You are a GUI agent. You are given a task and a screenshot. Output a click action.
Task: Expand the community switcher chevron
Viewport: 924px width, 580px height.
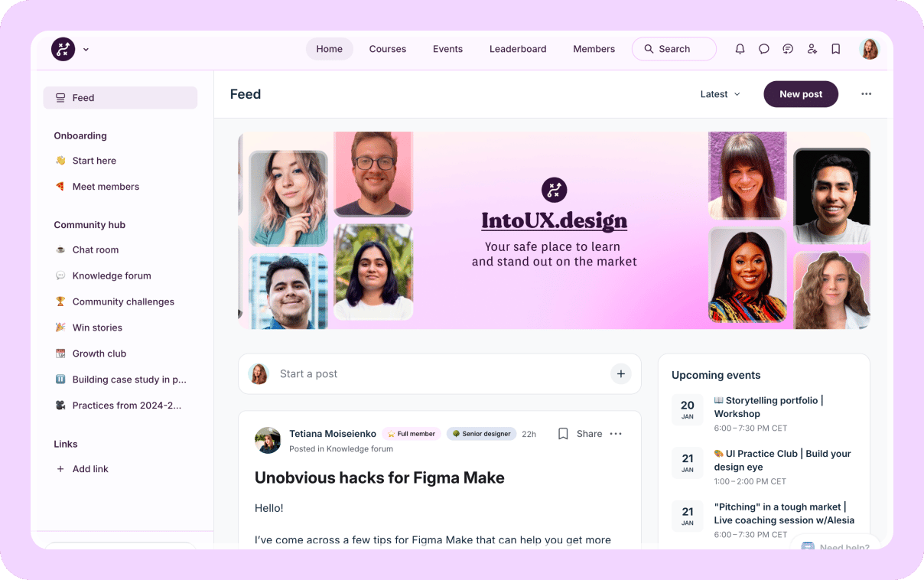click(x=86, y=50)
